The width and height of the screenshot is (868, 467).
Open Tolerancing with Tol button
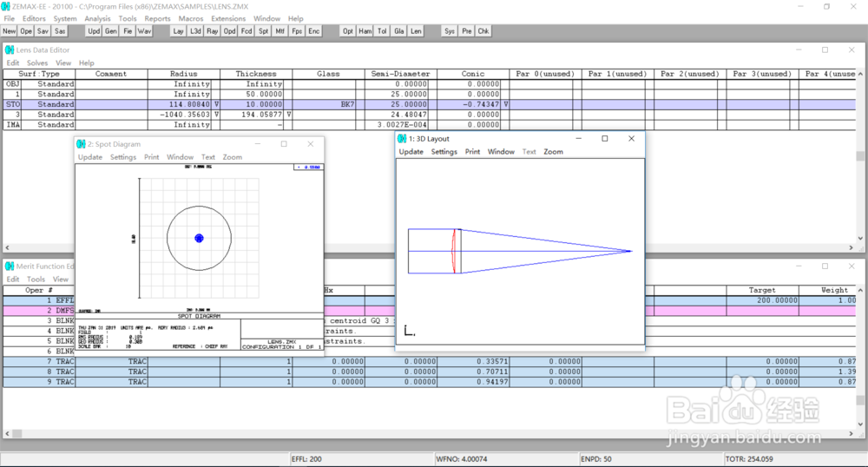pyautogui.click(x=382, y=31)
